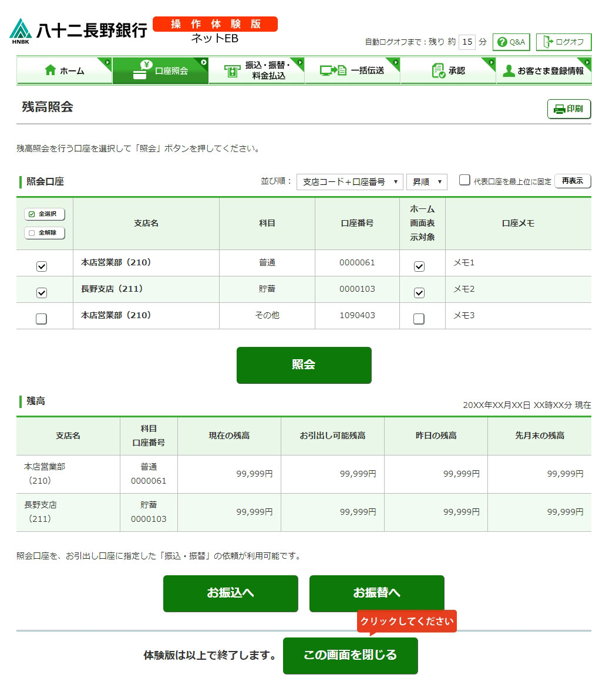Uncheck the 本店営業部 account 0000061 selection checkbox

pos(42,266)
